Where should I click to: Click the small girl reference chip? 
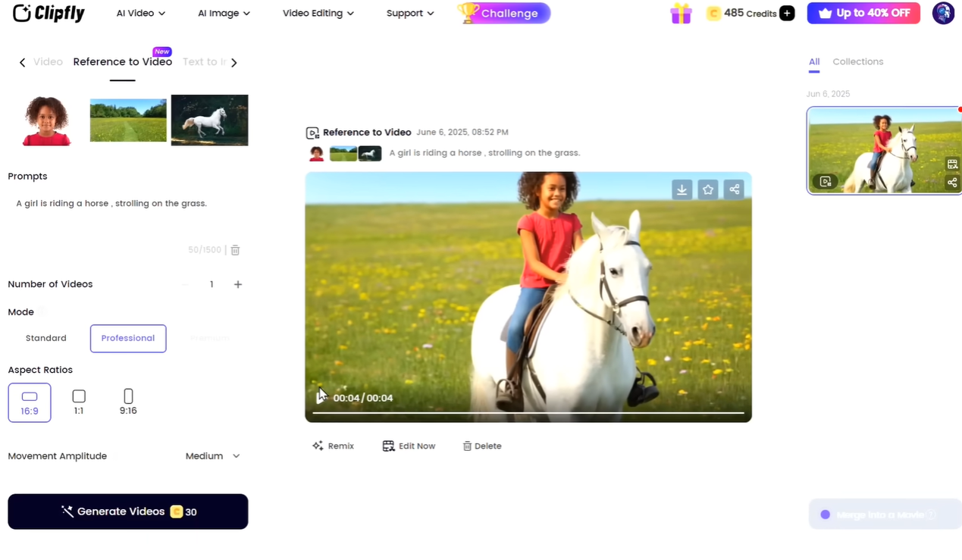click(x=317, y=153)
